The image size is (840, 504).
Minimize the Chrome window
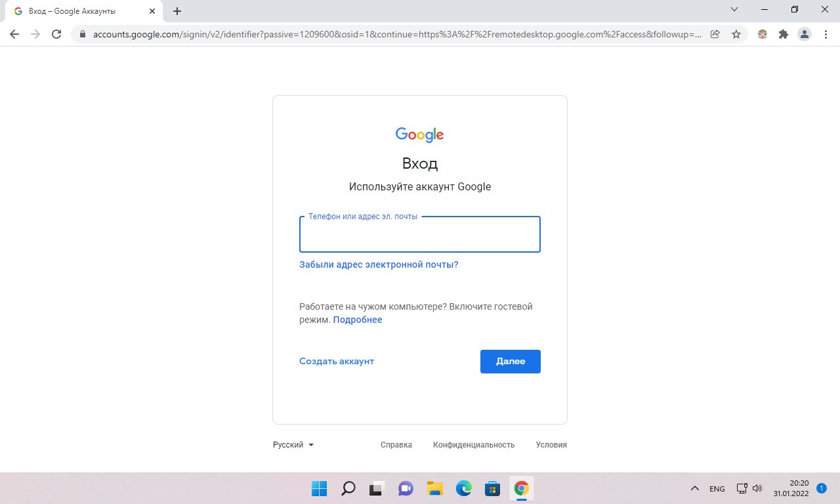[x=764, y=9]
